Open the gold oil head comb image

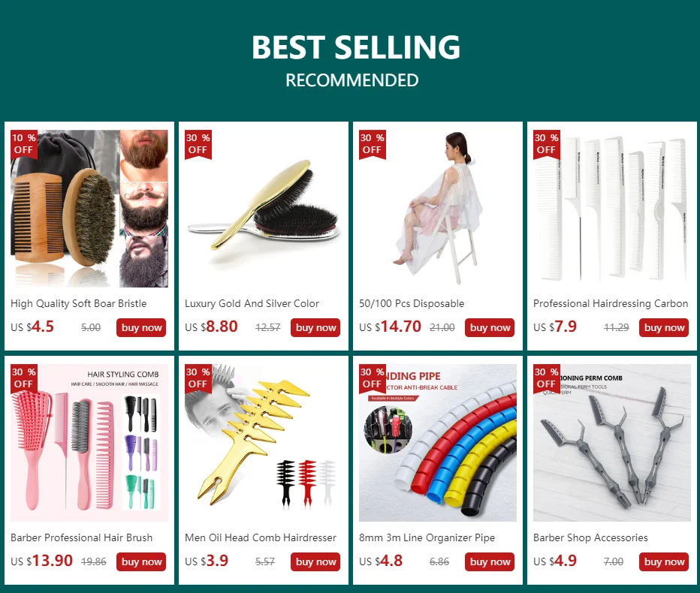coord(264,443)
